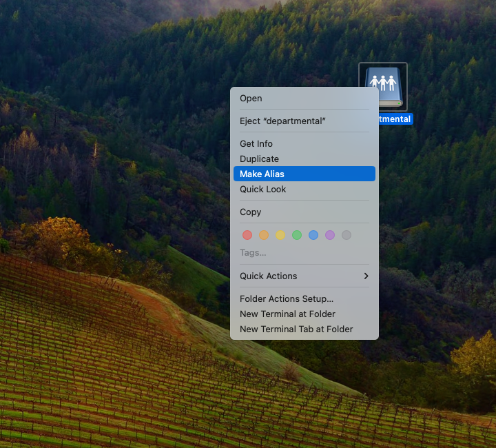Image resolution: width=496 pixels, height=448 pixels.
Task: Apply the blue color tag
Action: pos(313,235)
